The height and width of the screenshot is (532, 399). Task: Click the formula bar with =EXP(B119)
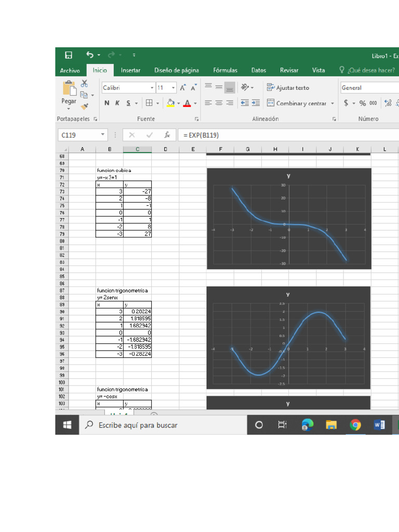(x=288, y=135)
